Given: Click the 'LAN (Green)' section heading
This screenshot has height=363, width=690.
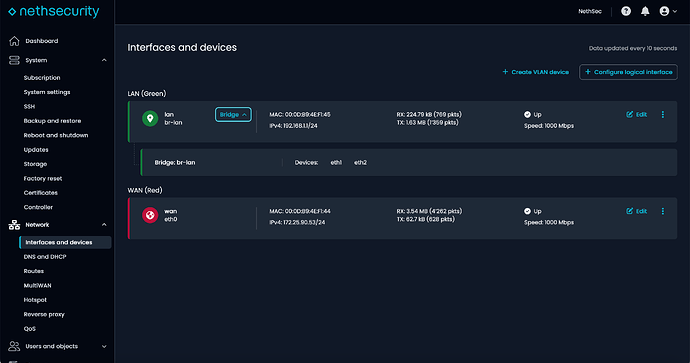Looking at the screenshot, I should coord(147,94).
